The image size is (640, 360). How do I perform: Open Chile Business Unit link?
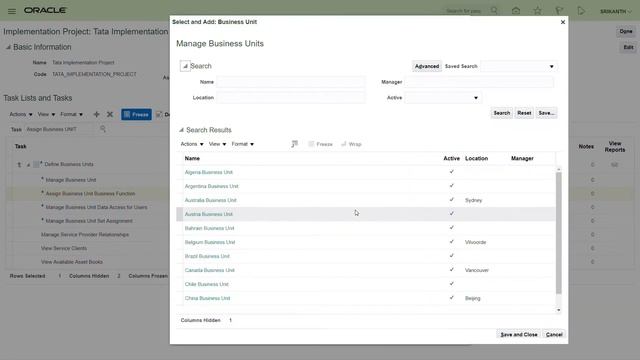207,284
